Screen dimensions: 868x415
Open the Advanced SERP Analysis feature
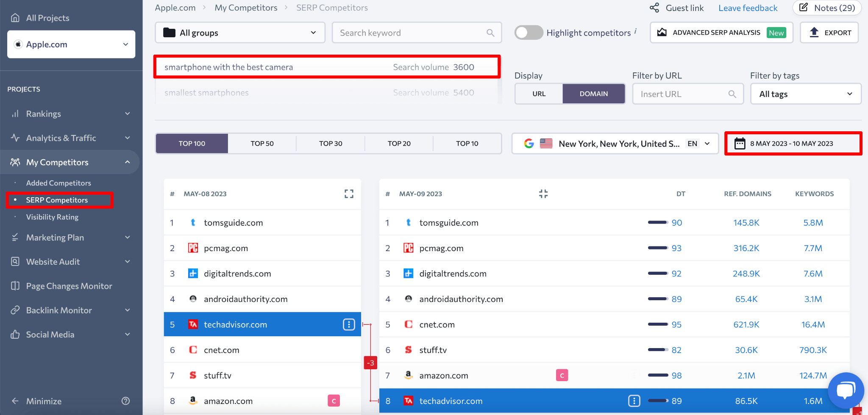point(721,32)
